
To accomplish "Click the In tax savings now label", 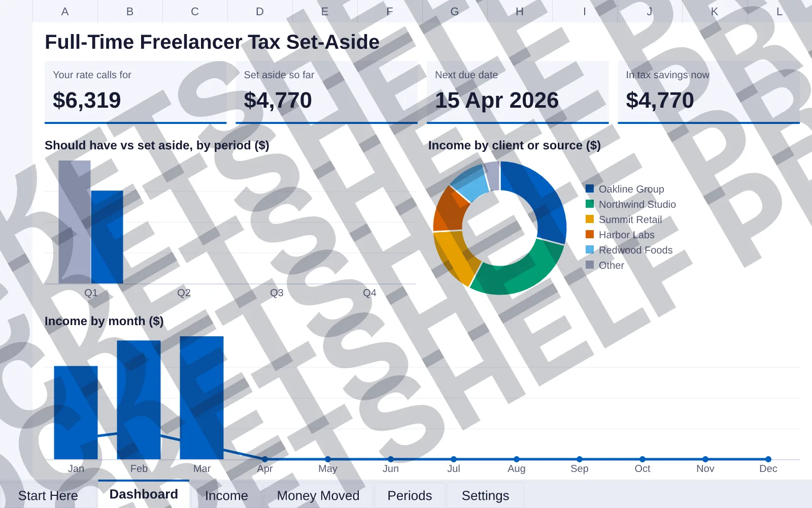I will (667, 75).
